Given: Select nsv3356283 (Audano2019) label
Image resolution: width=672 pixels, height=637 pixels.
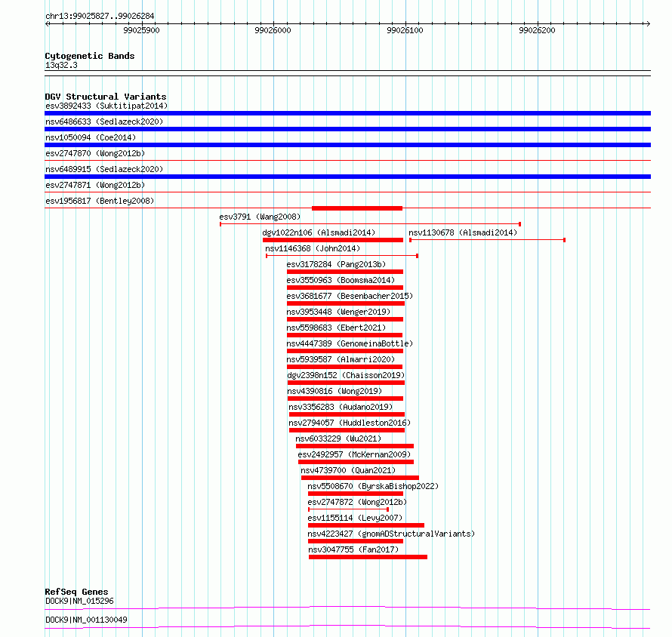Looking at the screenshot, I should pos(341,407).
